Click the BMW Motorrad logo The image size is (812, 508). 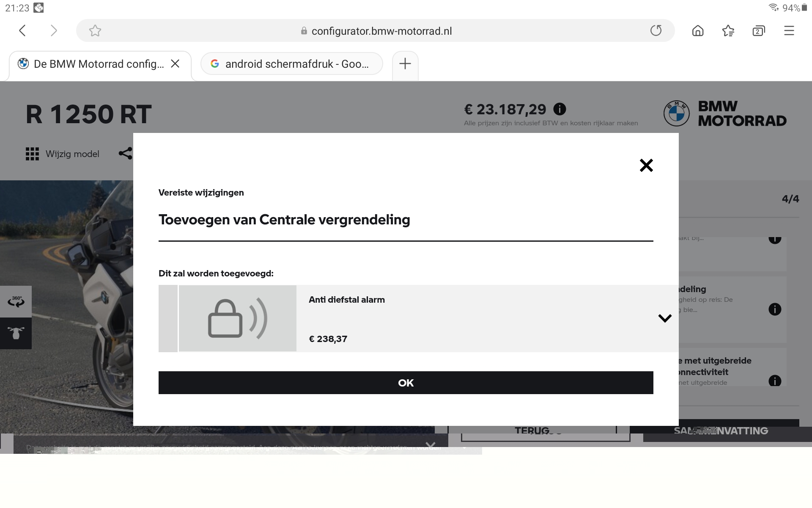(x=725, y=113)
